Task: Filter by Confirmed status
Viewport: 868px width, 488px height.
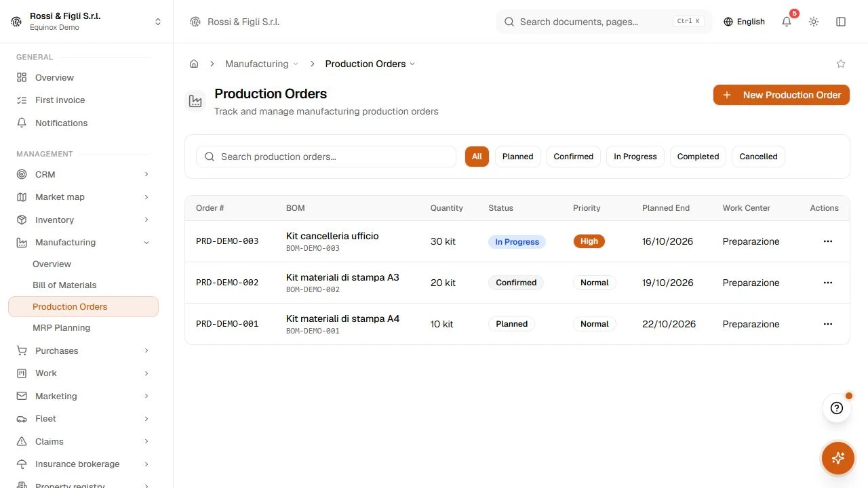Action: (574, 157)
